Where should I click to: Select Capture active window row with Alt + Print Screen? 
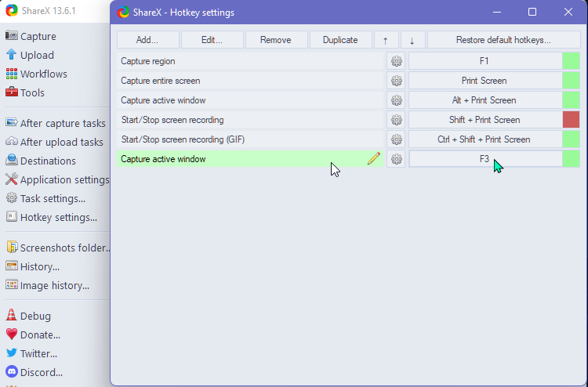250,100
